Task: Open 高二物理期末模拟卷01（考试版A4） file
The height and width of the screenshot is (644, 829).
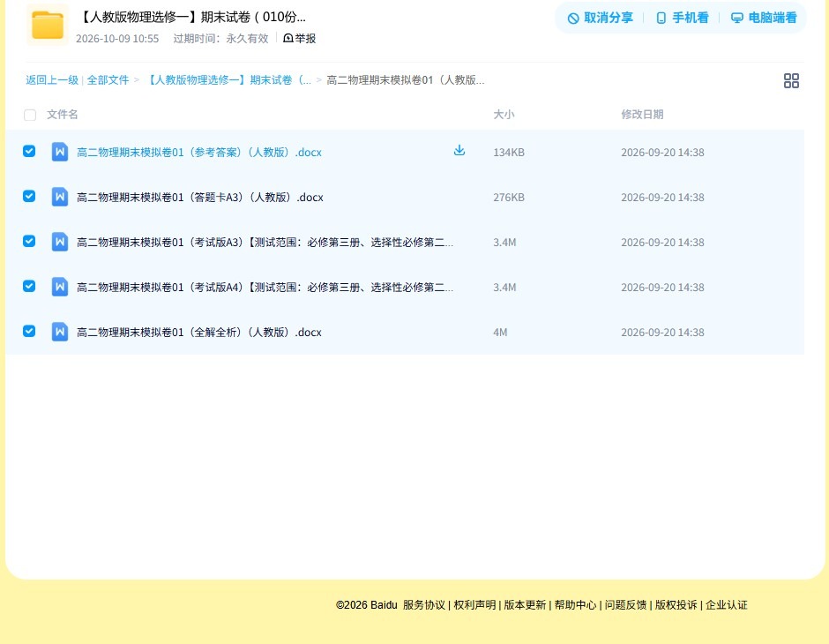Action: pos(265,287)
